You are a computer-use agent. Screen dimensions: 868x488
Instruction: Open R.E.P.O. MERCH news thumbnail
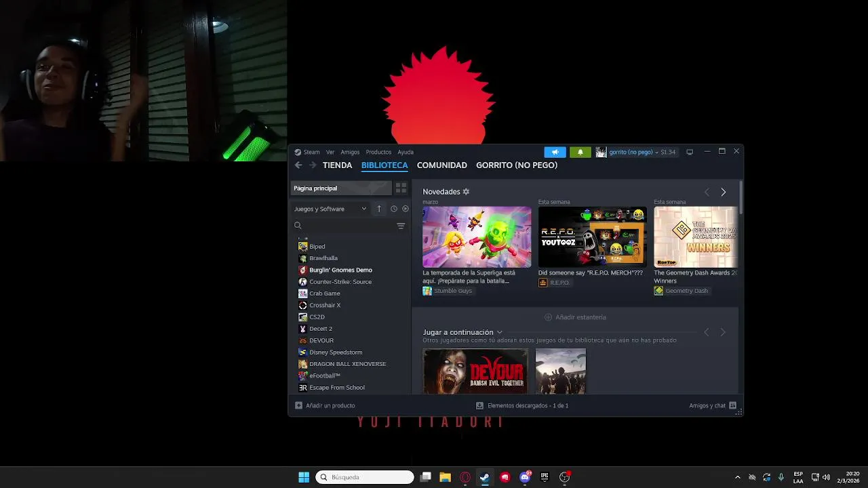coord(593,237)
